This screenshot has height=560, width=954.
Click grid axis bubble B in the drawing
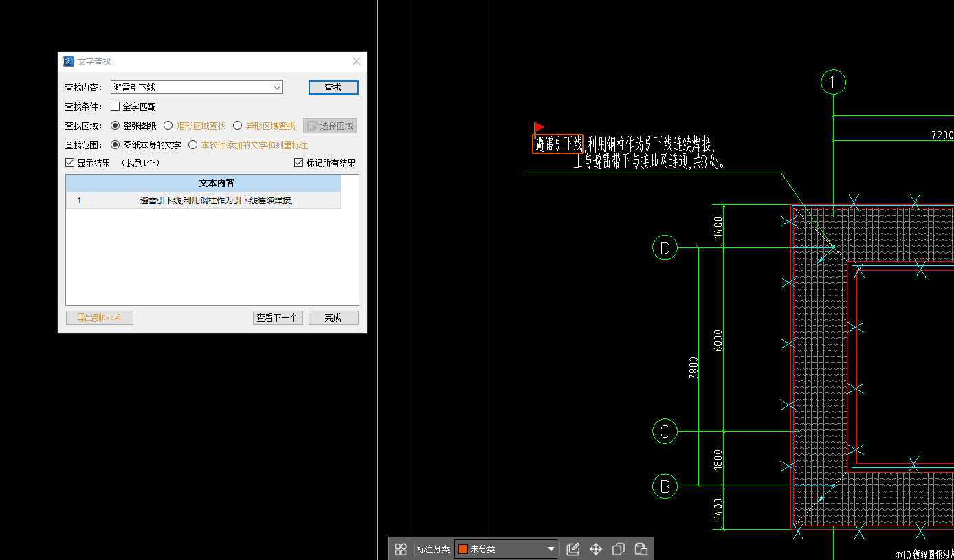point(665,486)
